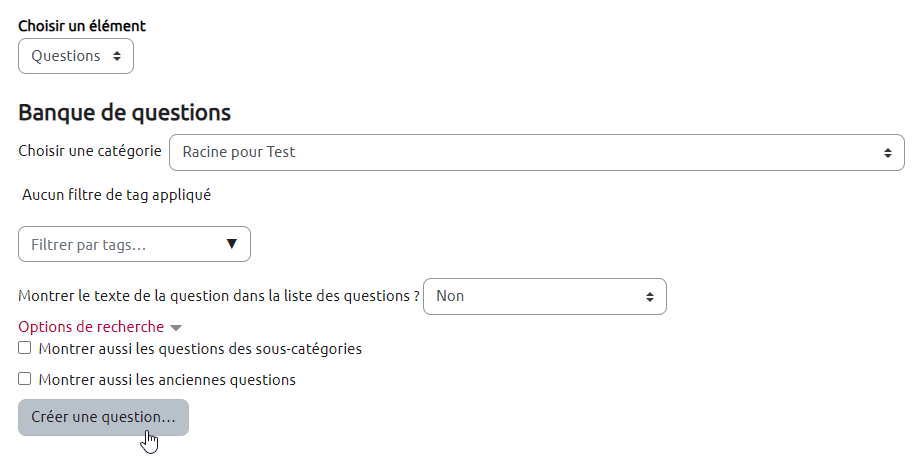Image resolution: width=919 pixels, height=459 pixels.
Task: Click the up-down arrows on the Questions select
Action: [117, 56]
